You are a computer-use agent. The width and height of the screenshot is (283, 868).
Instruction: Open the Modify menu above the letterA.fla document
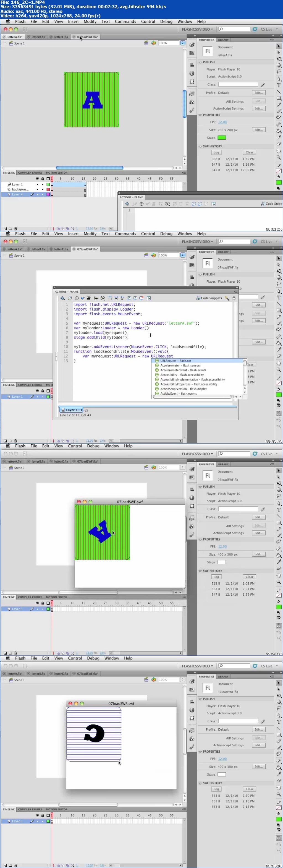90,22
